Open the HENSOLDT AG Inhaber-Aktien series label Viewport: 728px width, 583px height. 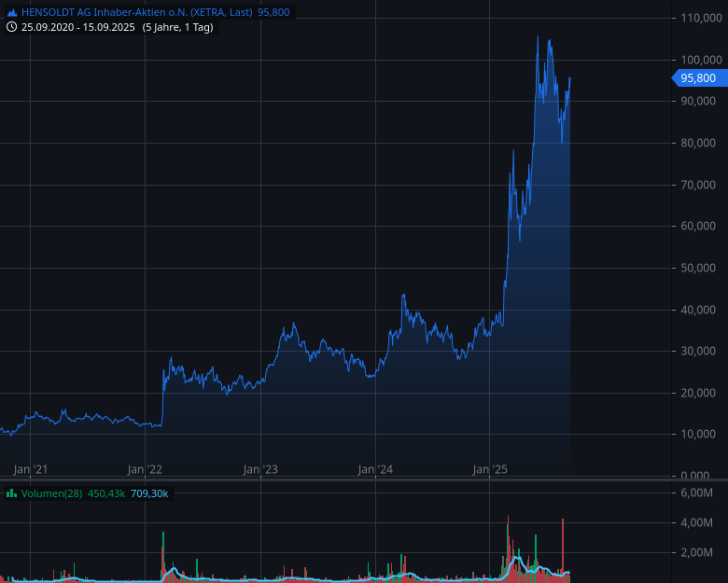[137, 12]
